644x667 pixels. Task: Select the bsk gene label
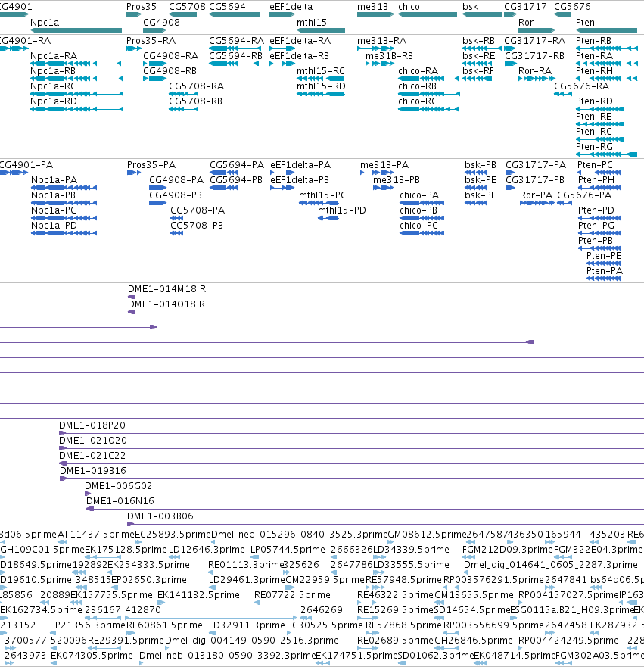click(x=471, y=7)
